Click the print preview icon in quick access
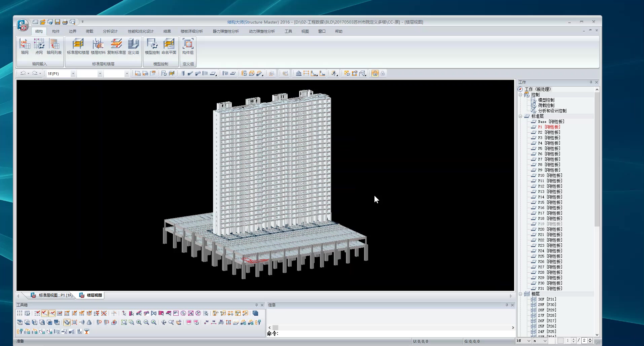 click(x=72, y=22)
